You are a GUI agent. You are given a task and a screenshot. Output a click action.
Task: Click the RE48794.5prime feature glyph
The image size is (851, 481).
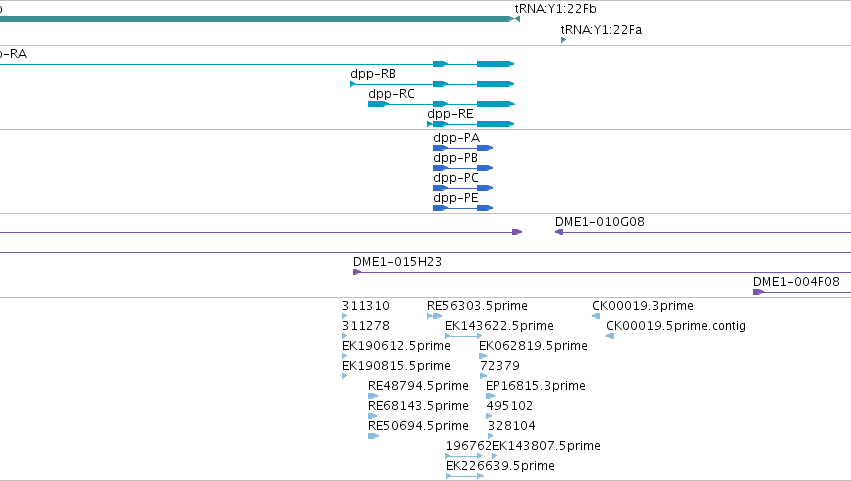click(x=373, y=396)
